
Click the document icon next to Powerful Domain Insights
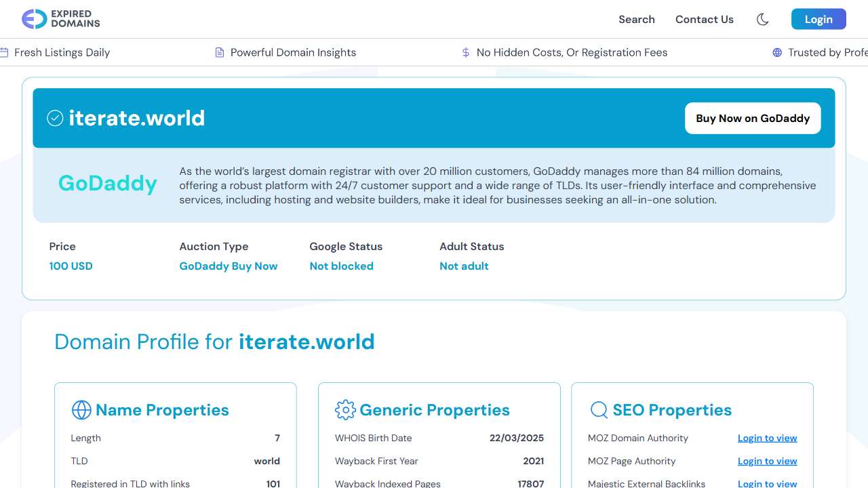219,52
